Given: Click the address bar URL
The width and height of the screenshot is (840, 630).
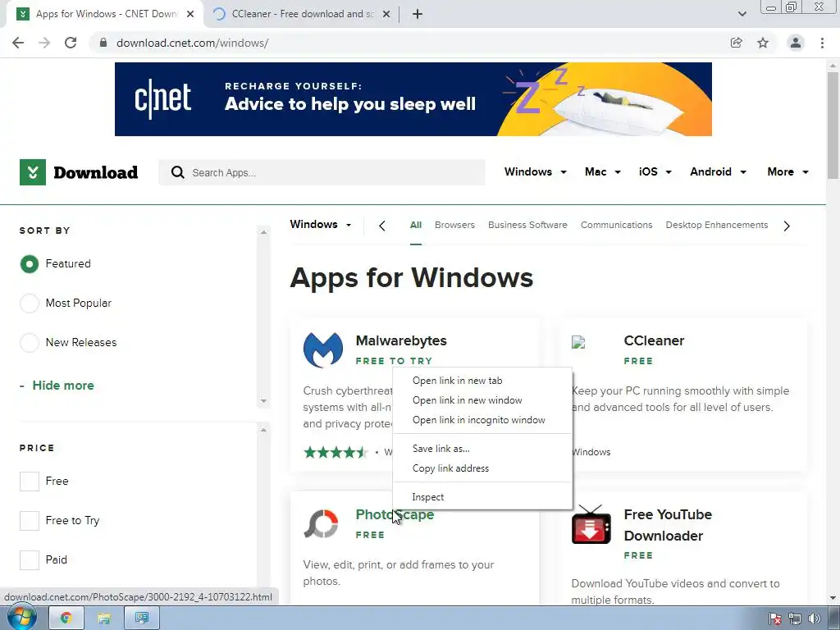Looking at the screenshot, I should pyautogui.click(x=192, y=43).
